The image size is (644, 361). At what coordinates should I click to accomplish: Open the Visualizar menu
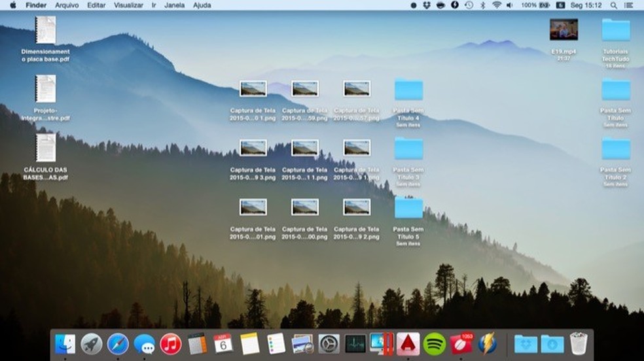tap(128, 5)
